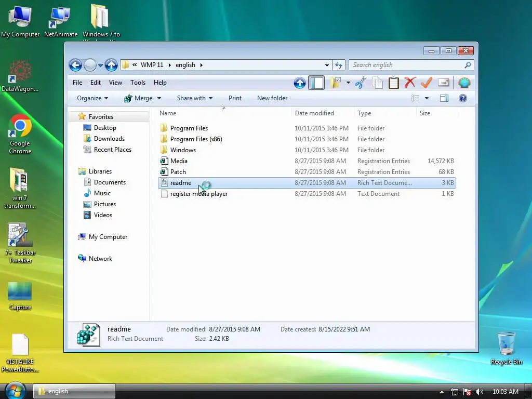The height and width of the screenshot is (399, 532).
Task: Click the orange checkmark Properties icon
Action: click(x=427, y=83)
